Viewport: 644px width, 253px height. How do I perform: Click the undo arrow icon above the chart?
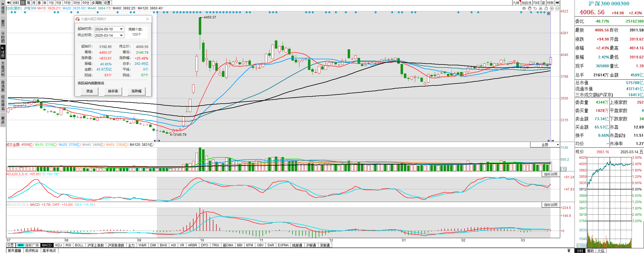(x=535, y=8)
